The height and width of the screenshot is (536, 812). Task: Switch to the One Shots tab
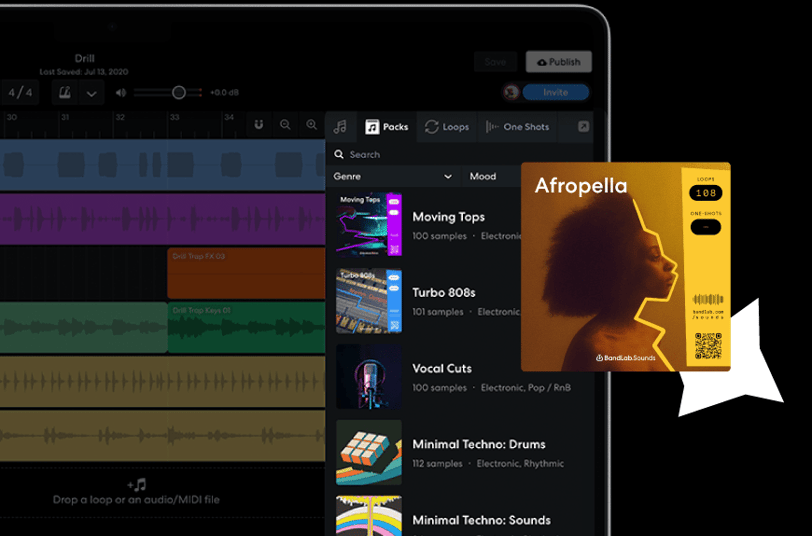[x=517, y=127]
